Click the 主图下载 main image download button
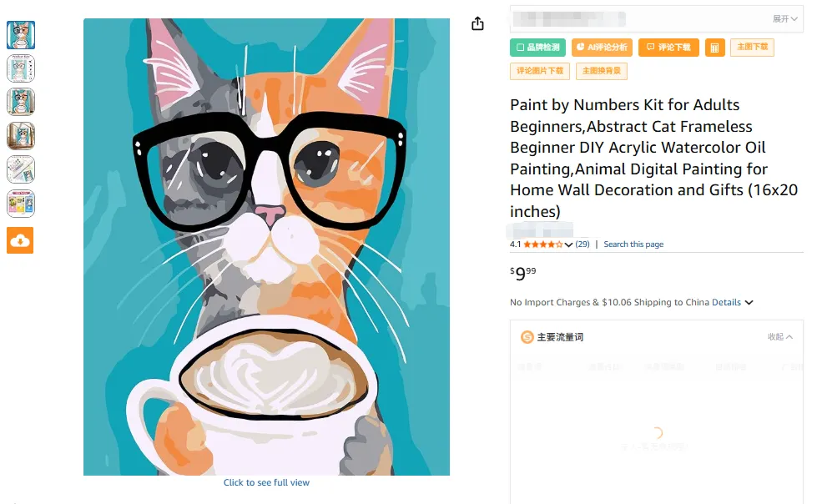 (752, 48)
